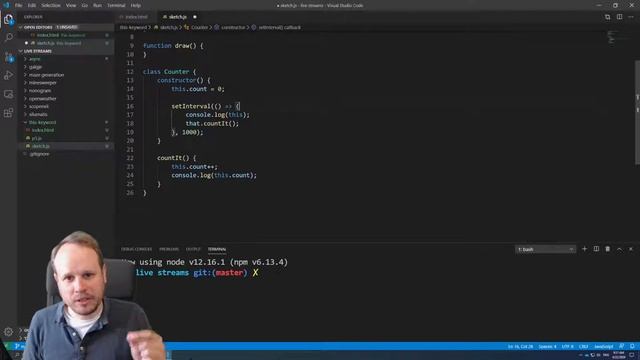Image resolution: width=640 pixels, height=360 pixels.
Task: Split the editor to the right
Action: tap(619, 17)
